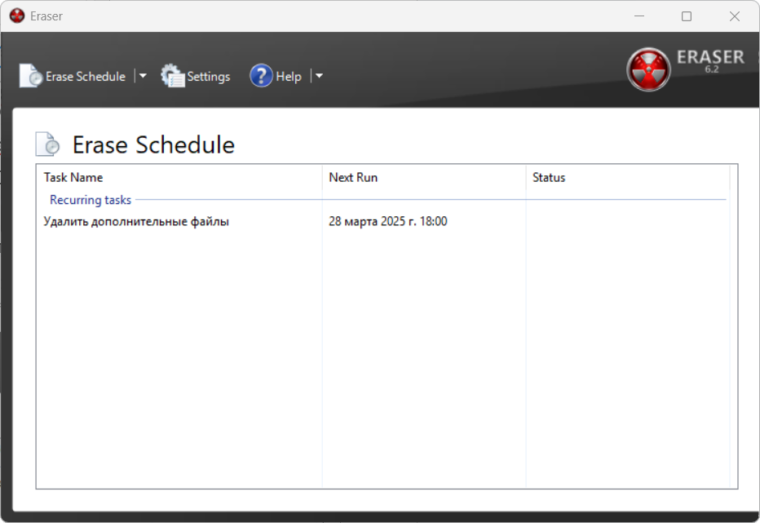Click the large Erase Schedule heading text

coord(153,145)
